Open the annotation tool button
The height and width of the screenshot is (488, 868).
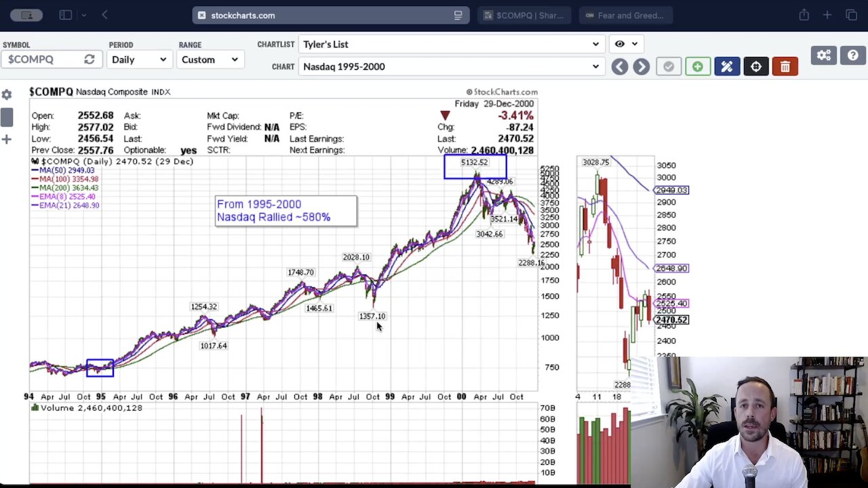coord(726,66)
